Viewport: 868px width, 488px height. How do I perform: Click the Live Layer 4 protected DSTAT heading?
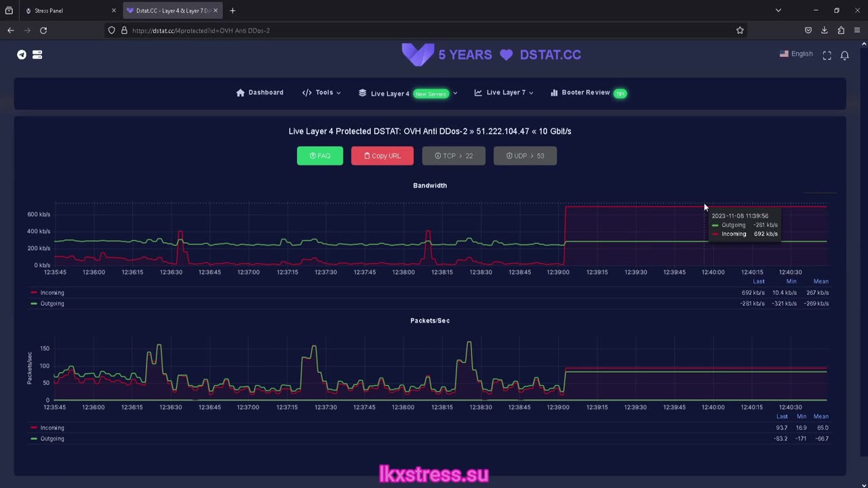(x=430, y=131)
